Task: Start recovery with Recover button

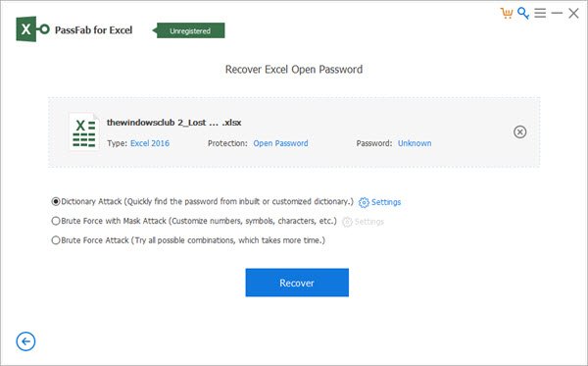Action: pos(297,283)
